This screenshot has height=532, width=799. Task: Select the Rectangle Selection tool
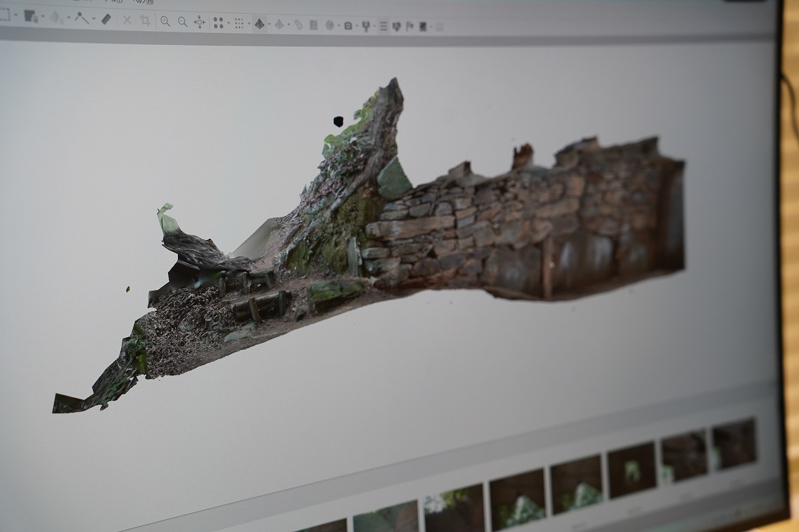coord(4,15)
